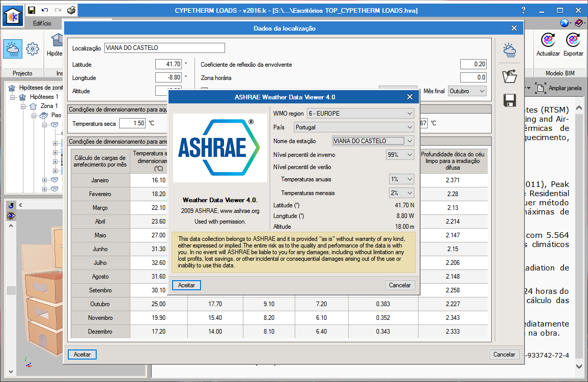Click the 3D view scroll-up arrow
This screenshot has width=588, height=382.
click(x=11, y=226)
